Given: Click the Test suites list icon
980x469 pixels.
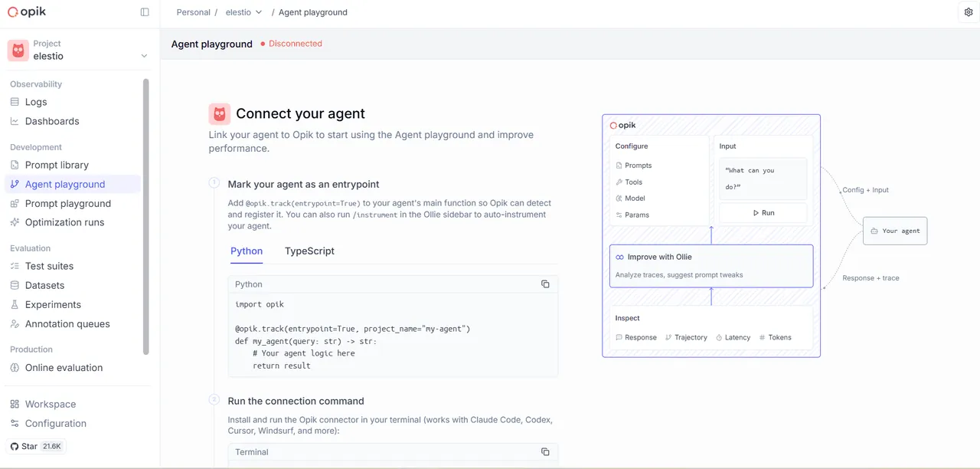Looking at the screenshot, I should 15,266.
